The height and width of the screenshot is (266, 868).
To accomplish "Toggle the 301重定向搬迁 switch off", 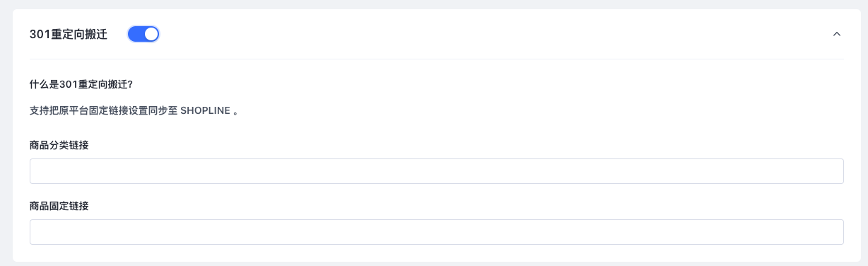I will [143, 34].
